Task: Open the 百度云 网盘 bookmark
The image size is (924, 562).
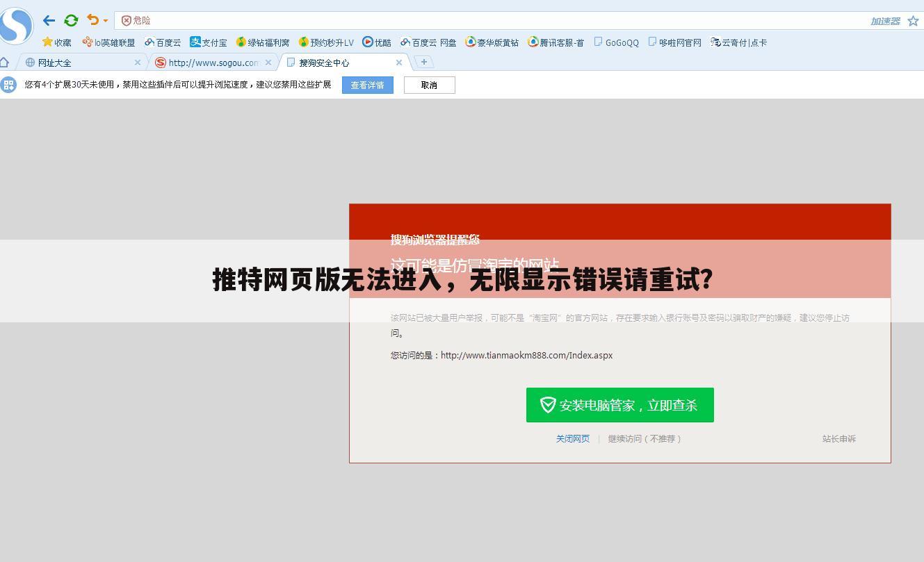Action: 428,42
